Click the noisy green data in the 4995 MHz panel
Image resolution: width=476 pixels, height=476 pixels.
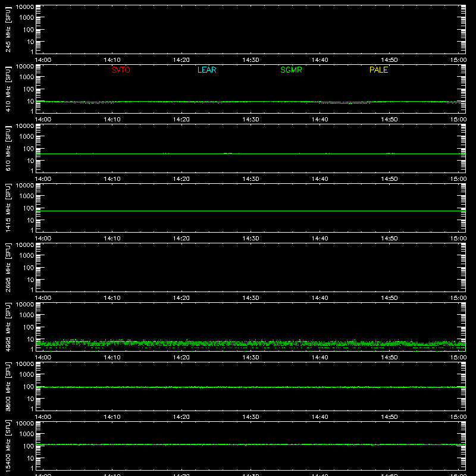[x=250, y=344]
